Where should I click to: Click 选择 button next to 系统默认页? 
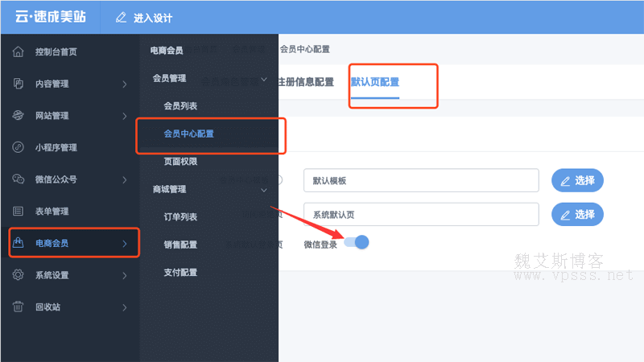577,214
